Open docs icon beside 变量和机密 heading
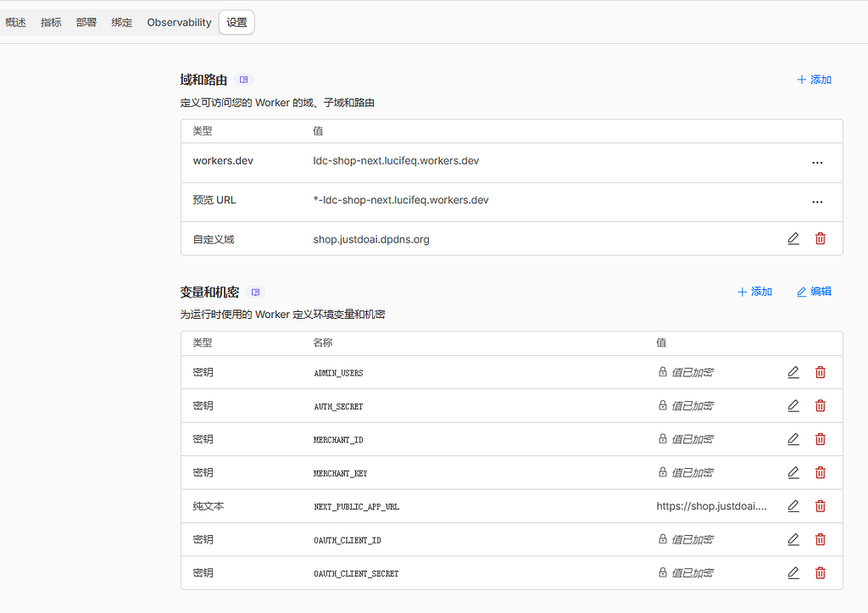This screenshot has height=613, width=868. coord(255,292)
